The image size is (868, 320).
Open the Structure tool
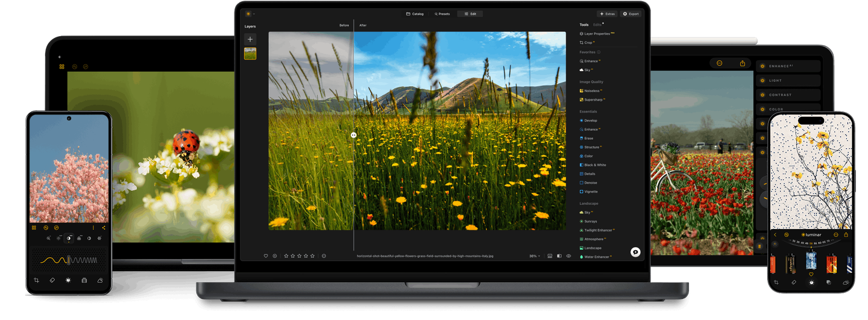click(591, 147)
